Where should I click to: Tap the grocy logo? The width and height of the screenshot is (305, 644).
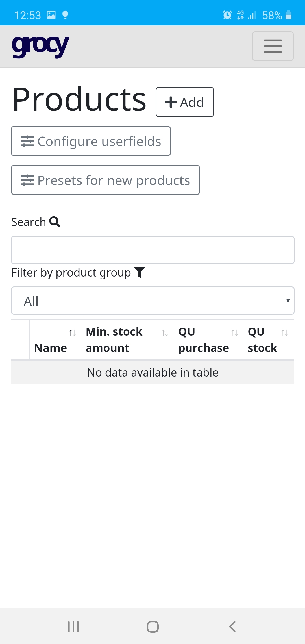(41, 46)
